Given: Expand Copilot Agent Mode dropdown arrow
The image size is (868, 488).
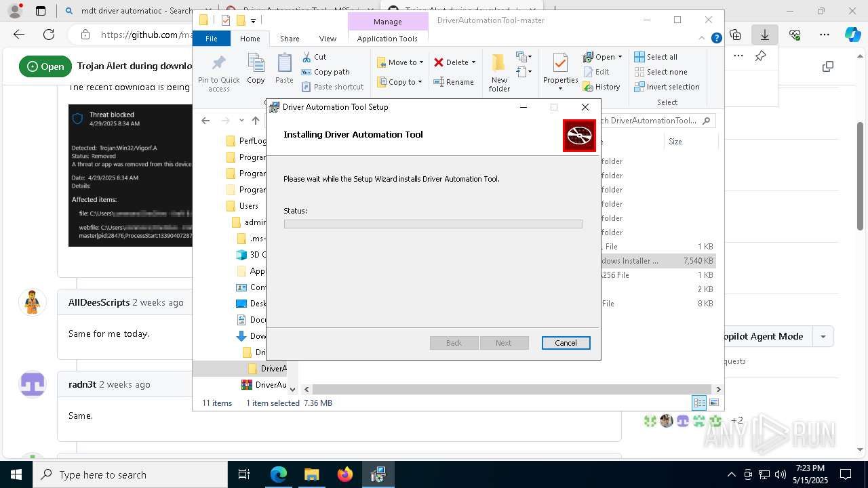Looking at the screenshot, I should (x=823, y=336).
